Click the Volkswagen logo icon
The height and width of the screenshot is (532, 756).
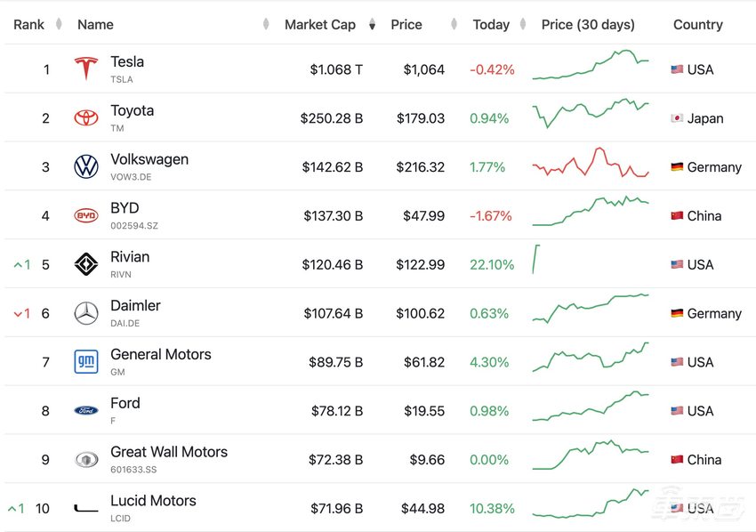click(86, 167)
